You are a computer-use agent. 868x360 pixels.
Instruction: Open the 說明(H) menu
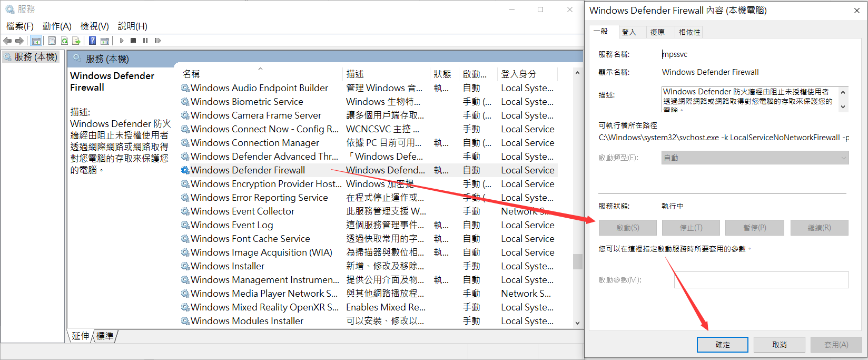[x=133, y=26]
